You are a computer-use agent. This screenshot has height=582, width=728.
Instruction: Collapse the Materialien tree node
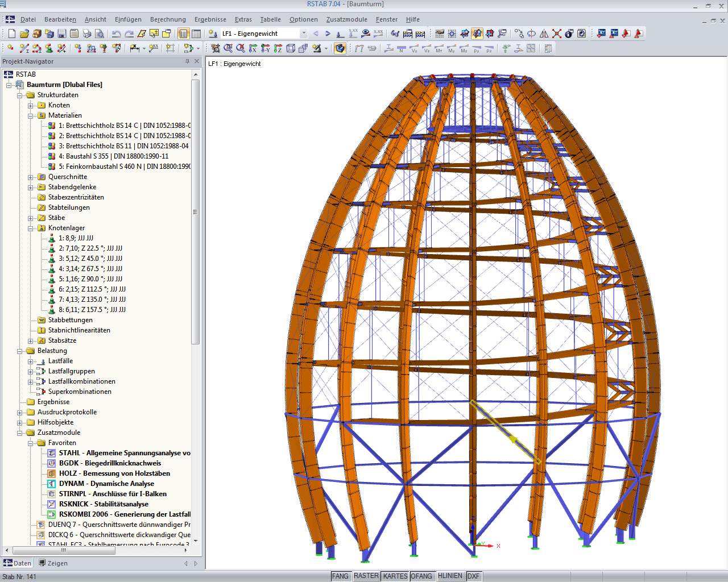click(30, 115)
